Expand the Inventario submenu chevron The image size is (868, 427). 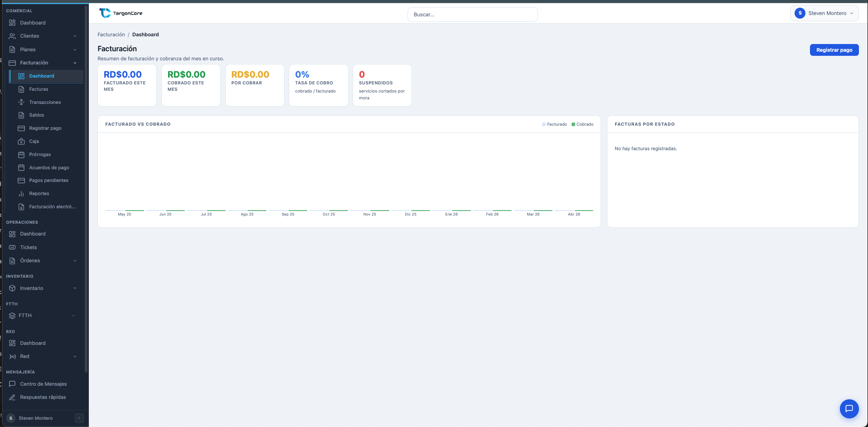pos(75,288)
